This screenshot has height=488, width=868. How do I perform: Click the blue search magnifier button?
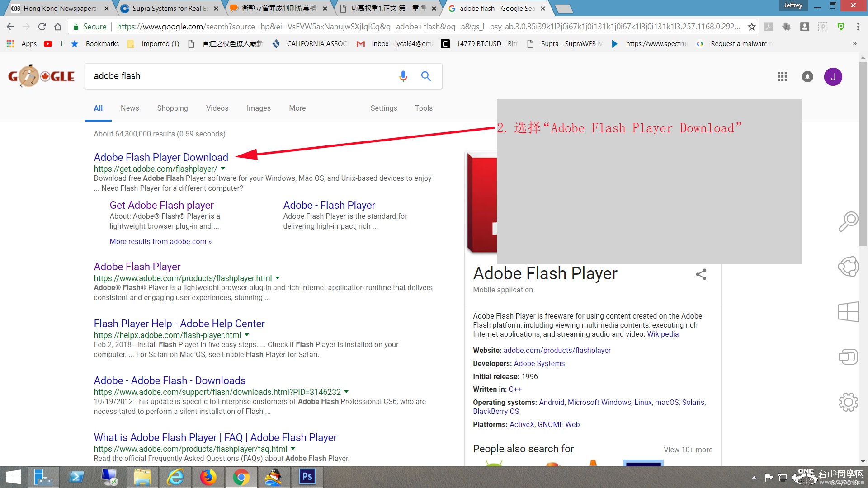click(426, 76)
